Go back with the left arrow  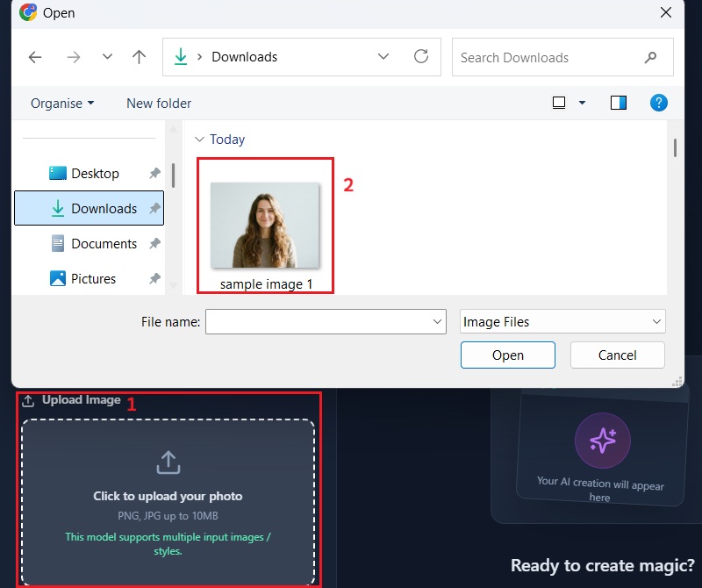coord(35,57)
